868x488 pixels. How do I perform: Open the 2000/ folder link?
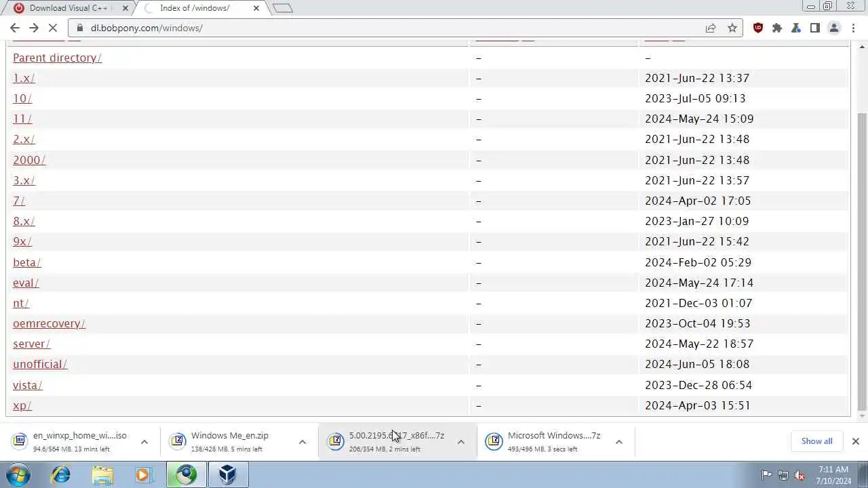click(29, 160)
